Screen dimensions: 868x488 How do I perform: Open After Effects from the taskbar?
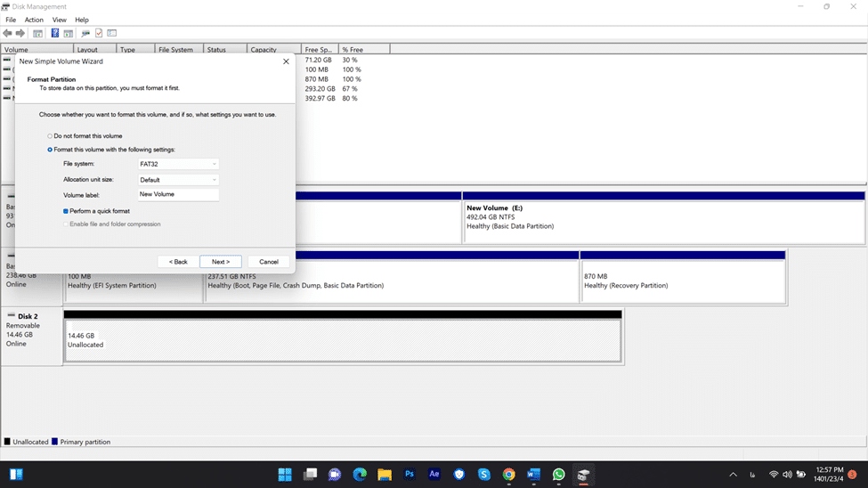click(x=434, y=474)
